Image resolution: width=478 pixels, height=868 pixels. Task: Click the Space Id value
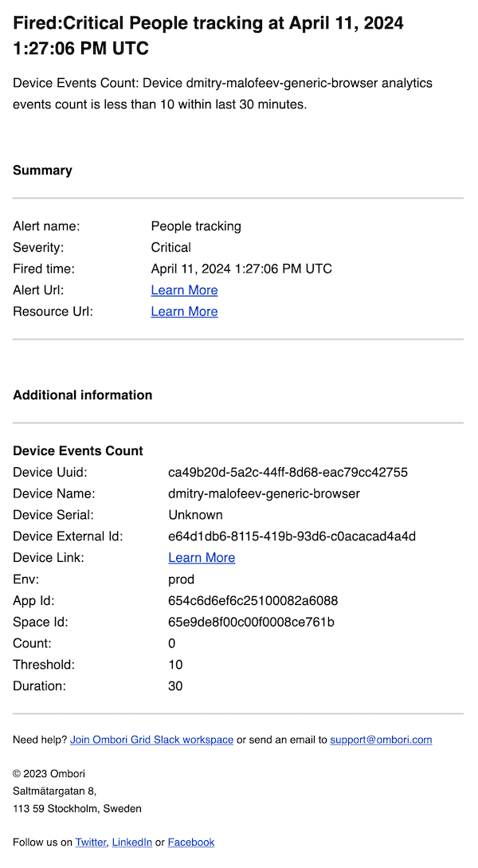click(x=251, y=622)
